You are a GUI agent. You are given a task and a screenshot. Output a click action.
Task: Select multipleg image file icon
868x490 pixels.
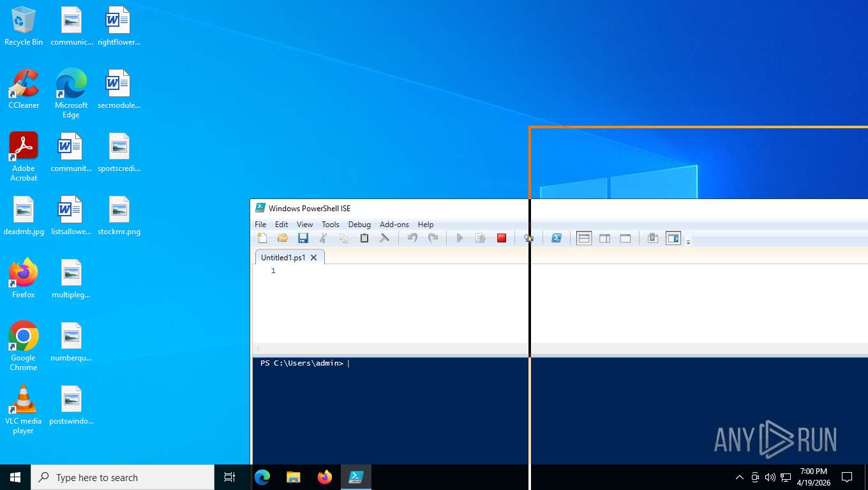(x=71, y=279)
